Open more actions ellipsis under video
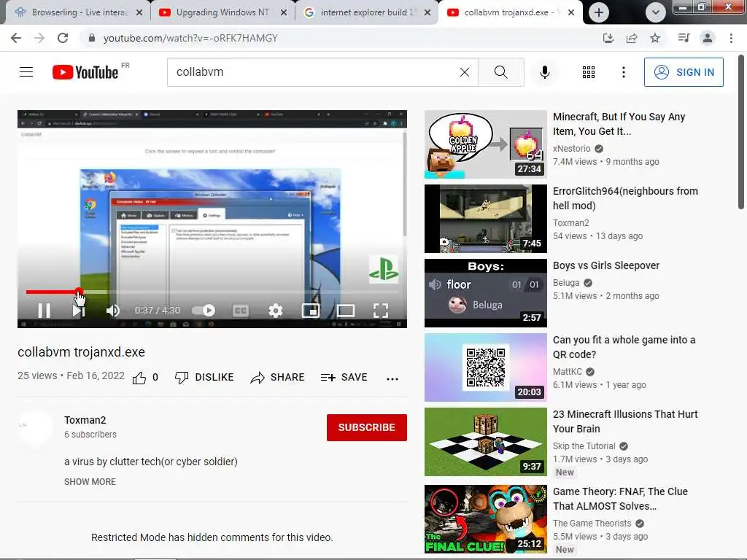The height and width of the screenshot is (560, 747). click(x=392, y=379)
